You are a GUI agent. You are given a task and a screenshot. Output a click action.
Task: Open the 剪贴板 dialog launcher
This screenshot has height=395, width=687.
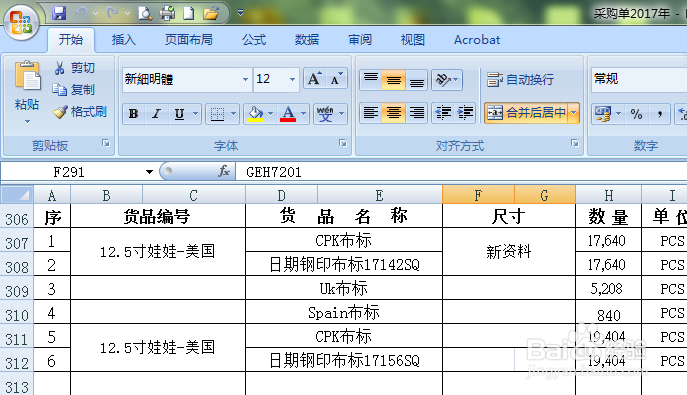pyautogui.click(x=106, y=143)
